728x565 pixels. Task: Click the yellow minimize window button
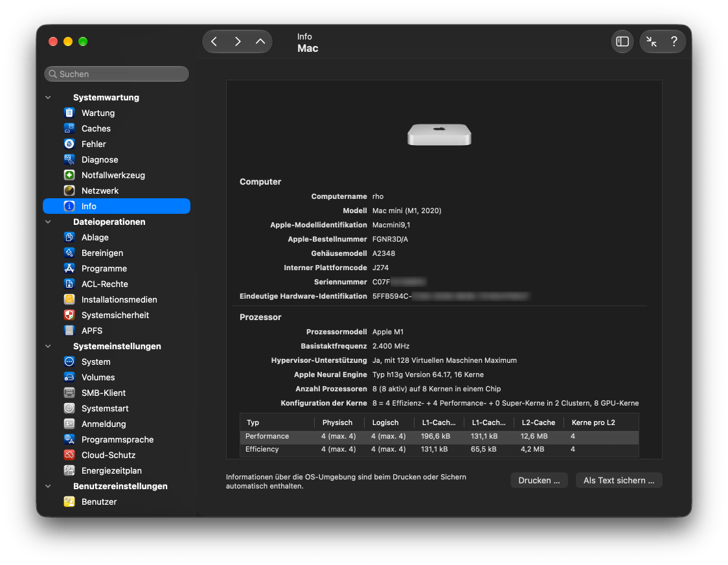tap(68, 41)
